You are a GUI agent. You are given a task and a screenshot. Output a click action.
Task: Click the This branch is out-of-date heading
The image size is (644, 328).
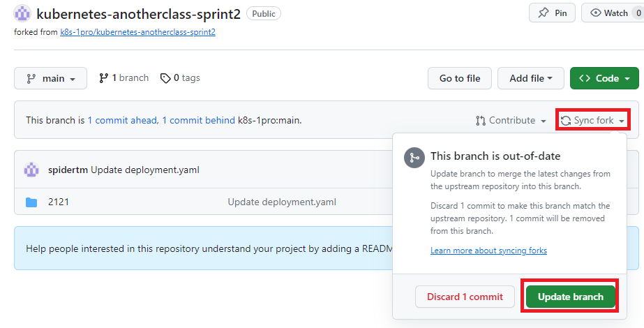[x=495, y=156]
